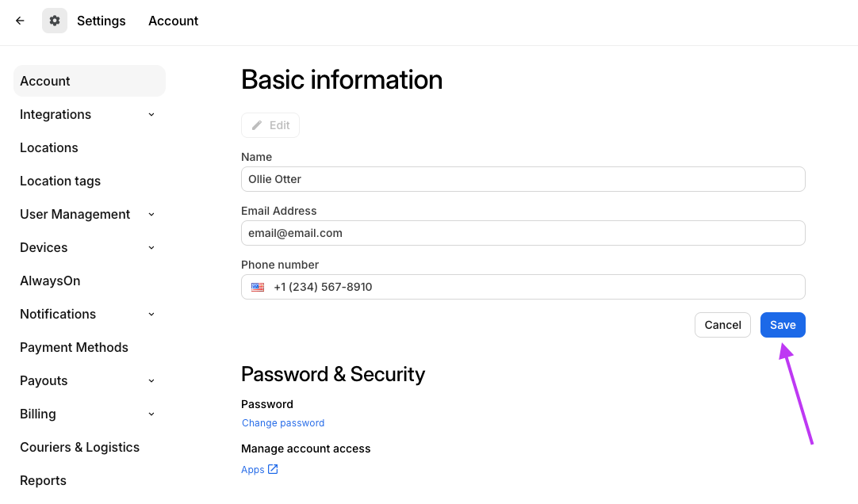Click the Email Address text field

coord(523,233)
